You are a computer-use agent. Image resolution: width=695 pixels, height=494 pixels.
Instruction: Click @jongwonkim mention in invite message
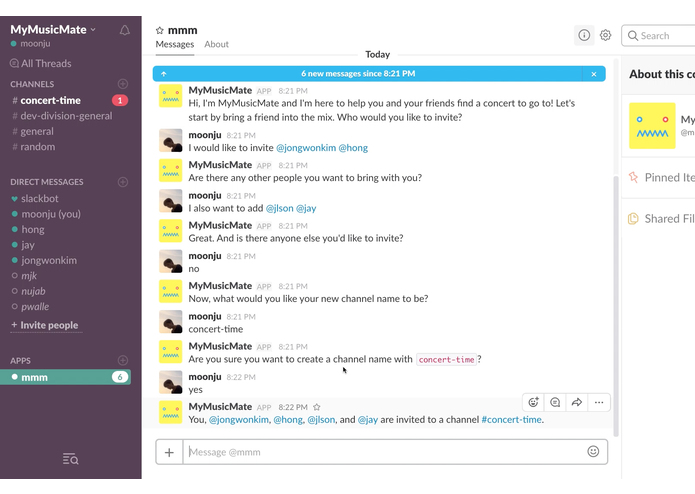tap(306, 148)
